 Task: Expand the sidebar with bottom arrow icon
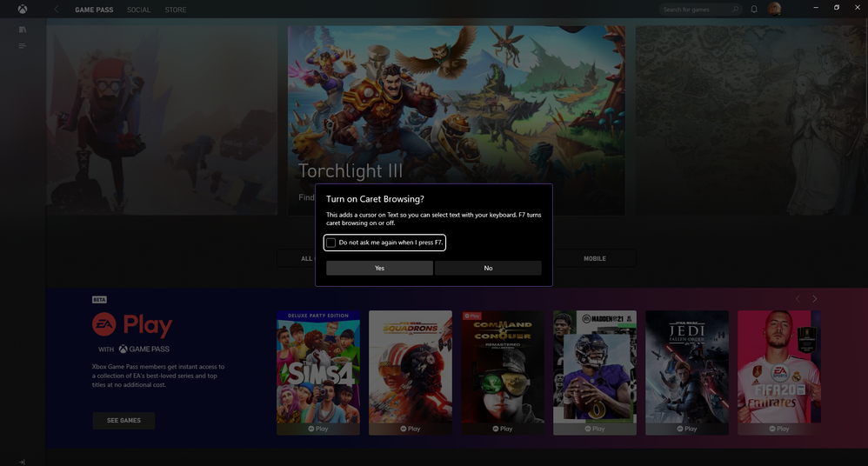coord(22,462)
